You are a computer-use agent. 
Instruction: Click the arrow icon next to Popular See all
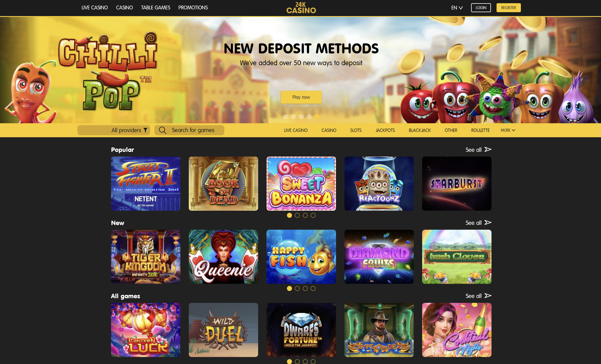[488, 149]
